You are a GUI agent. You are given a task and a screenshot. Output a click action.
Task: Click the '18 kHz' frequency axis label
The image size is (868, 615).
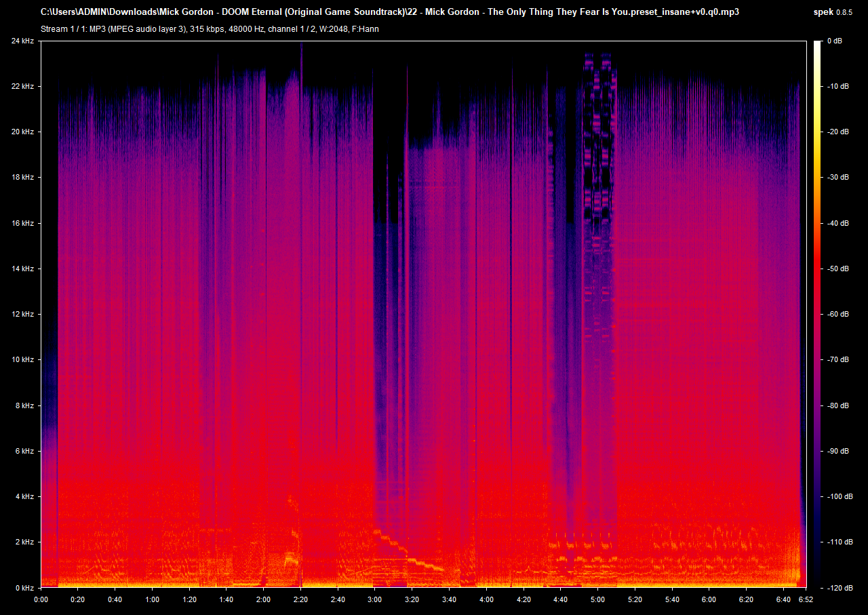22,178
